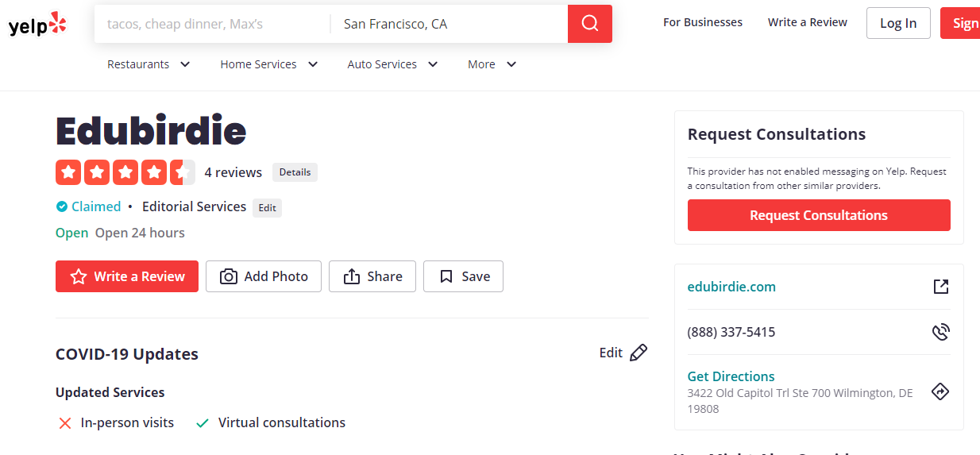This screenshot has height=455, width=980.
Task: Click the pencil icon beside COVID-19 Edit
Action: tap(639, 353)
